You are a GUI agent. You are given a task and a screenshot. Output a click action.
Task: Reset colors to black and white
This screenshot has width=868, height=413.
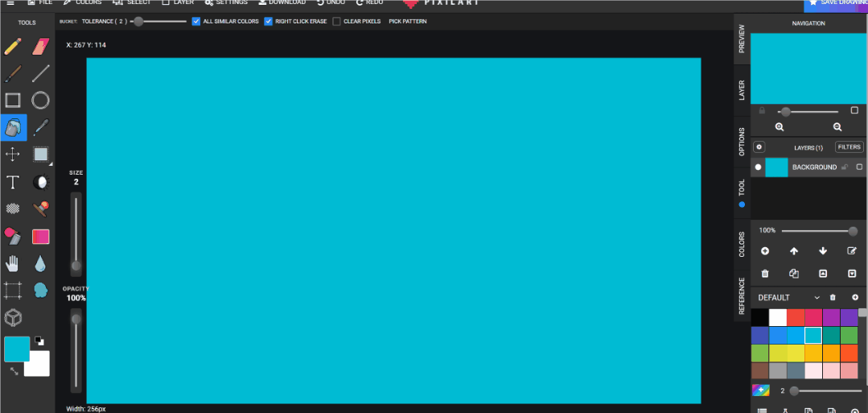pyautogui.click(x=39, y=341)
